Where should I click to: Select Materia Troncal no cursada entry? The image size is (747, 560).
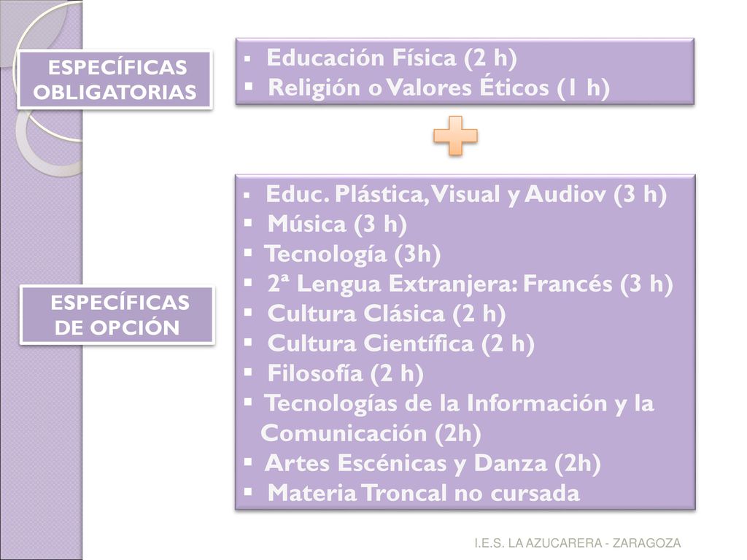point(424,493)
